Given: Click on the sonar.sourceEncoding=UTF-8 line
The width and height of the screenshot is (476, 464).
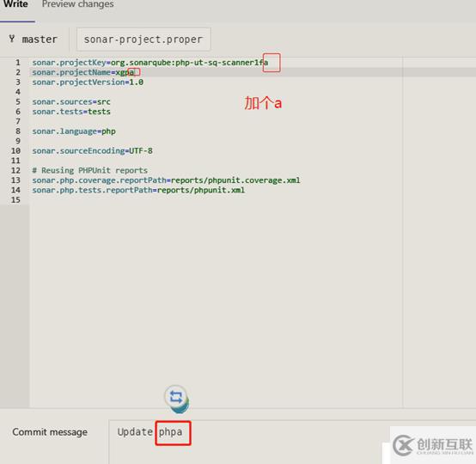Looking at the screenshot, I should click(x=92, y=151).
